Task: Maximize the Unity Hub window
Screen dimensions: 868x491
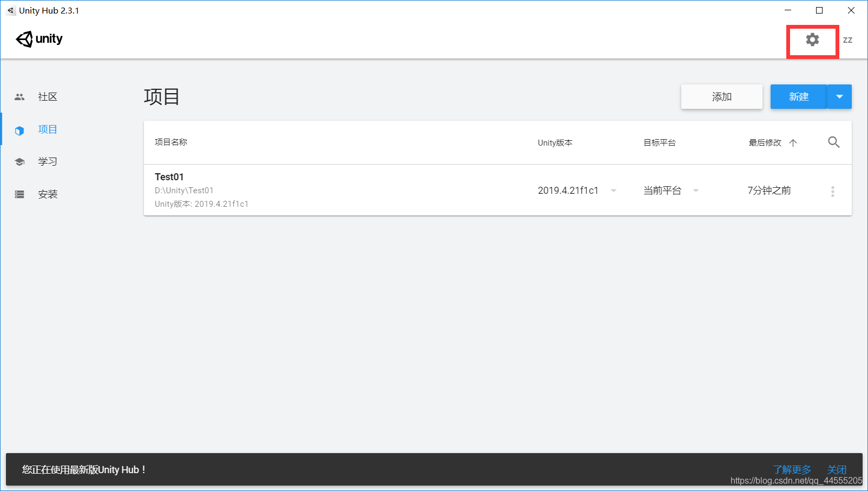Action: 819,10
